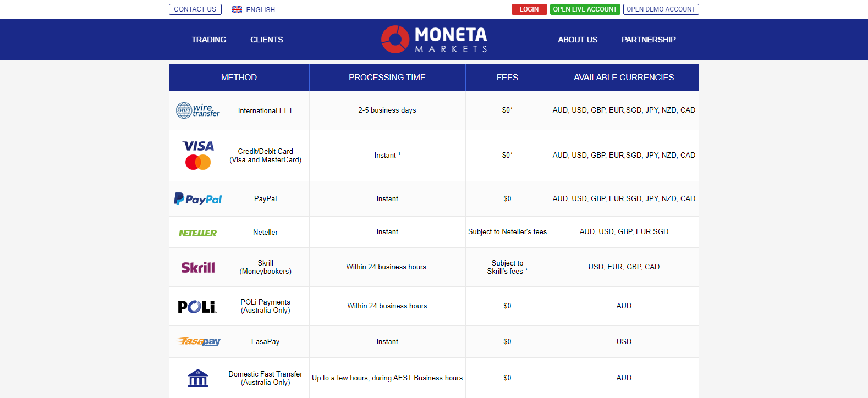Screen dimensions: 868x398
Task: Click 'USD, EUR, GBP, CAD' in Skrill row
Action: click(x=624, y=267)
